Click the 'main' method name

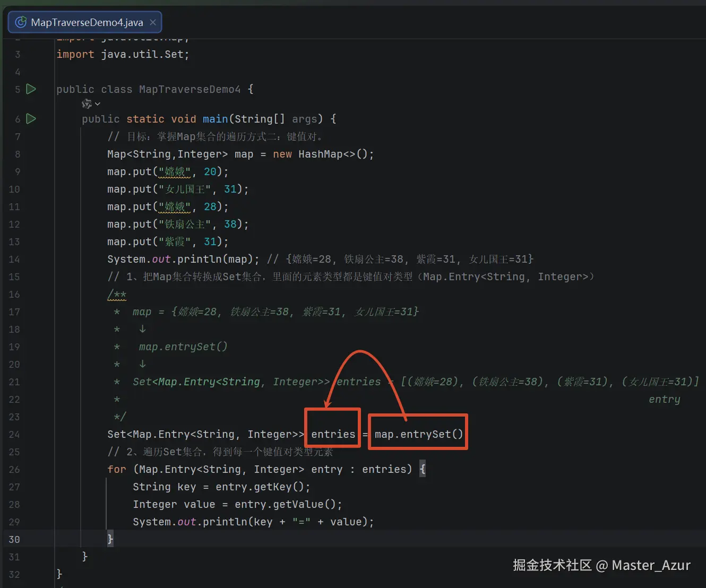(215, 119)
